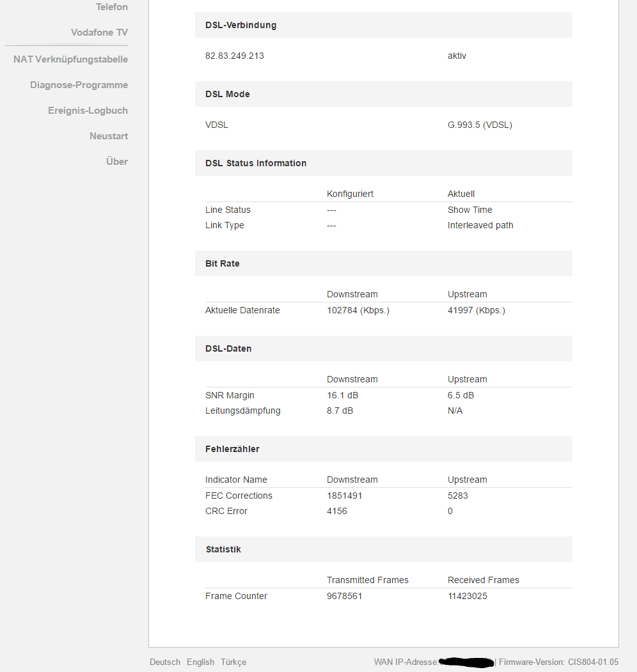Click the Bit Rate section header

(x=384, y=263)
